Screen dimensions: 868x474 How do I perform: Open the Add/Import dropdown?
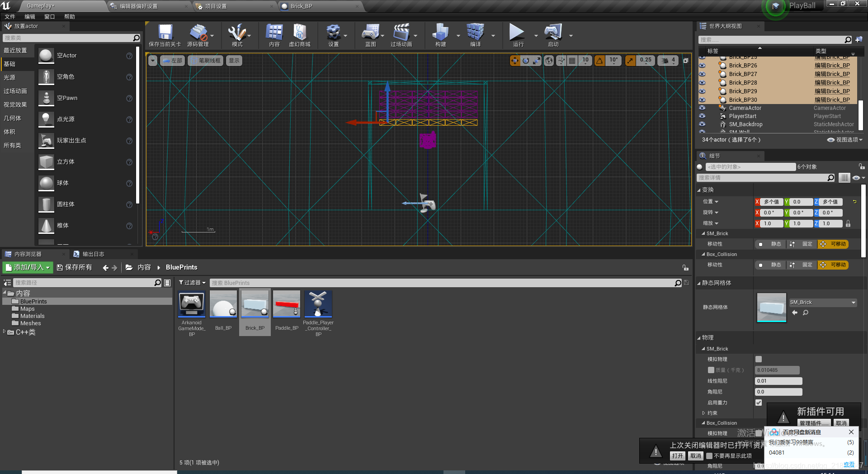[x=28, y=268]
